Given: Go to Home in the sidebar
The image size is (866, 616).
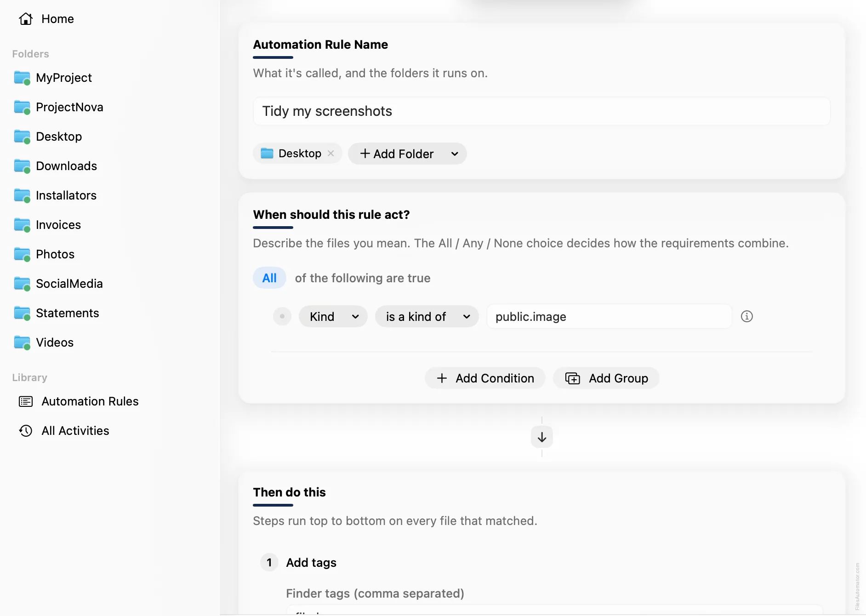Looking at the screenshot, I should (x=57, y=19).
